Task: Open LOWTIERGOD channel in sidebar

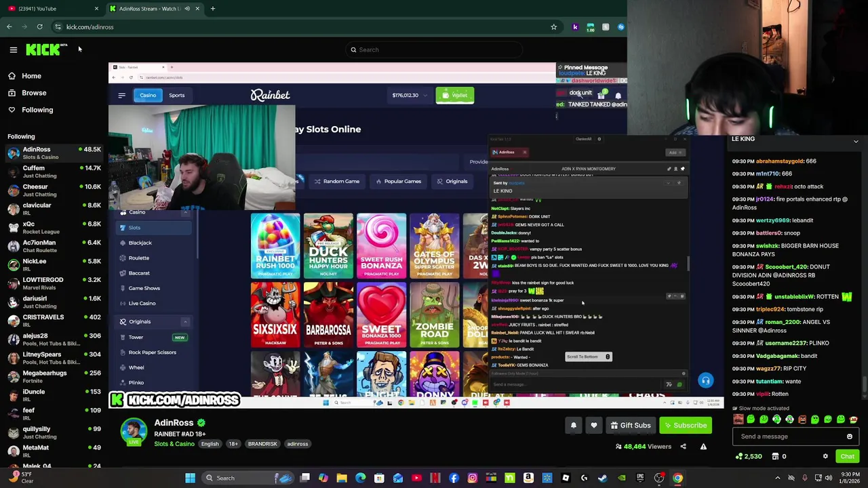Action: pyautogui.click(x=53, y=283)
